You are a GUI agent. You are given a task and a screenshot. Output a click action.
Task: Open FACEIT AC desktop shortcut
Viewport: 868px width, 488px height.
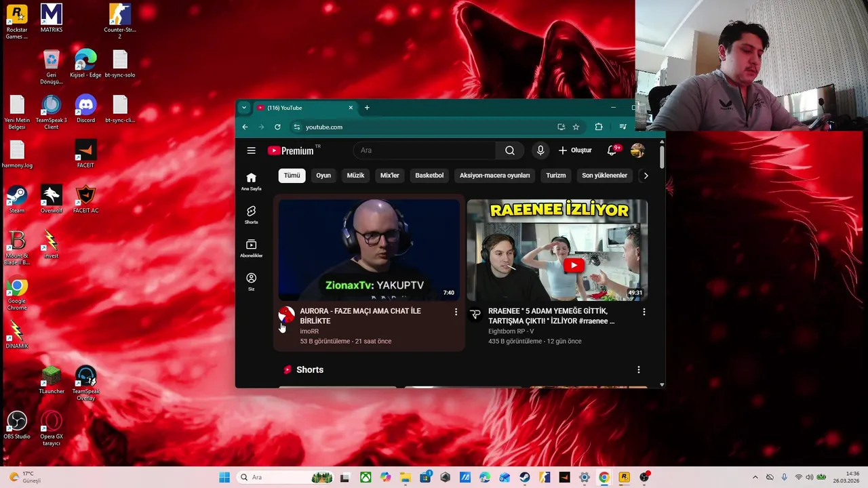[x=85, y=199]
